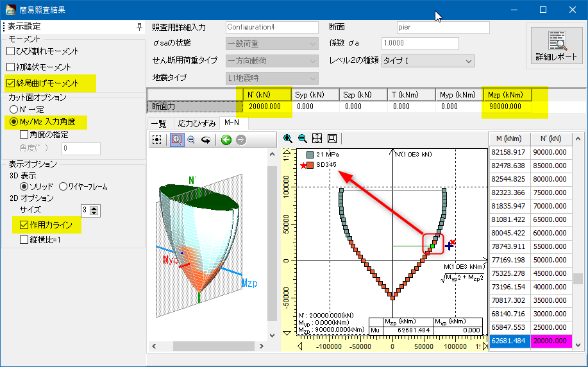Click the M-N table vertical scrollbar thumb

578,278
